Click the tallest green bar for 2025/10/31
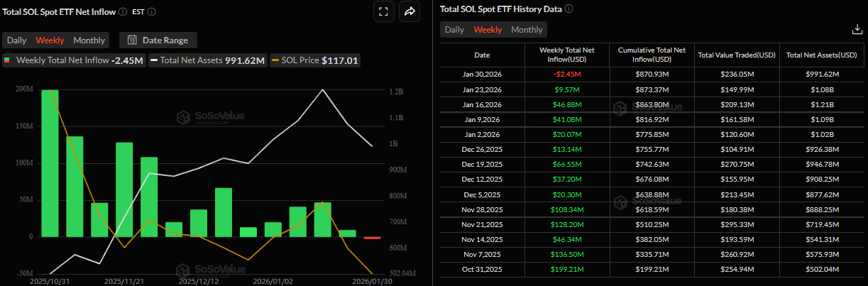Viewport: 868px width, 286px height. click(50, 163)
